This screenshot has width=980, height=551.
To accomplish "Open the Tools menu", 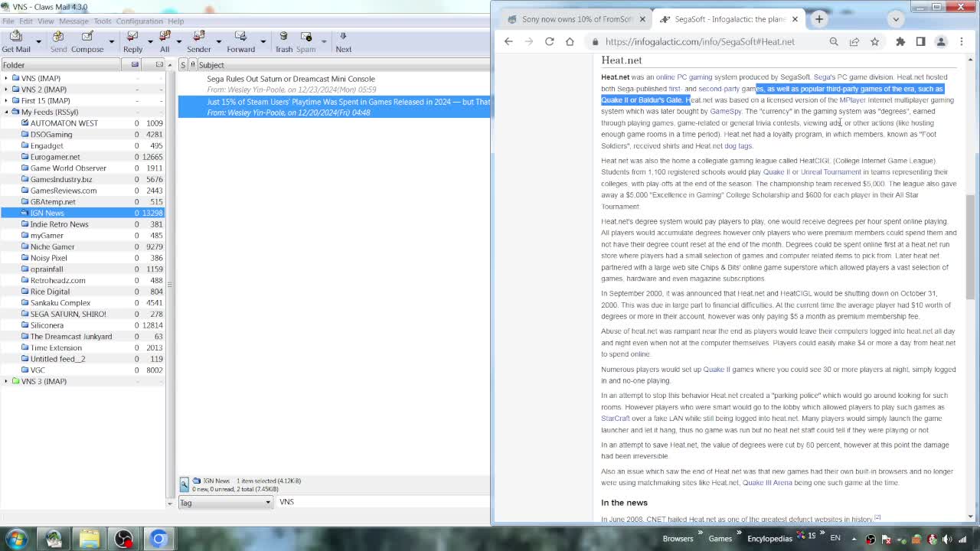I will coord(102,21).
